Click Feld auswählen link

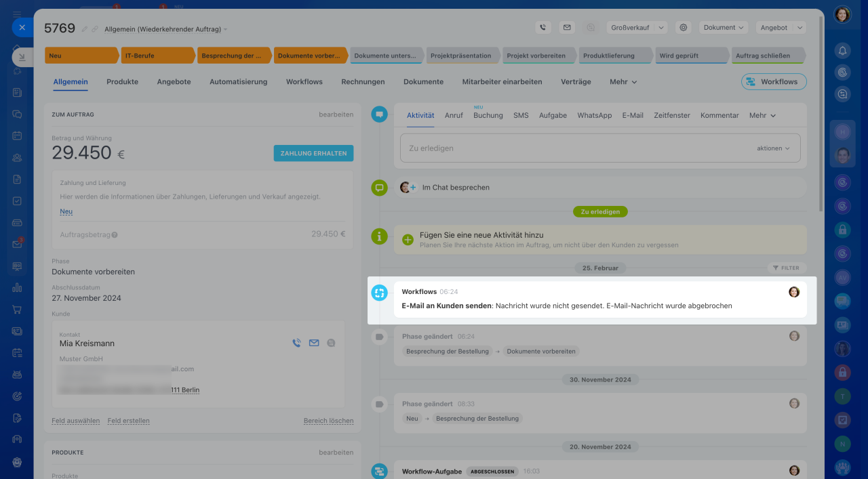(75, 421)
